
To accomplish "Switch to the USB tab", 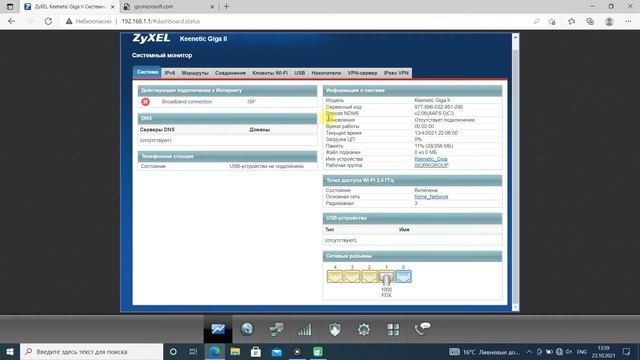I will tap(300, 73).
